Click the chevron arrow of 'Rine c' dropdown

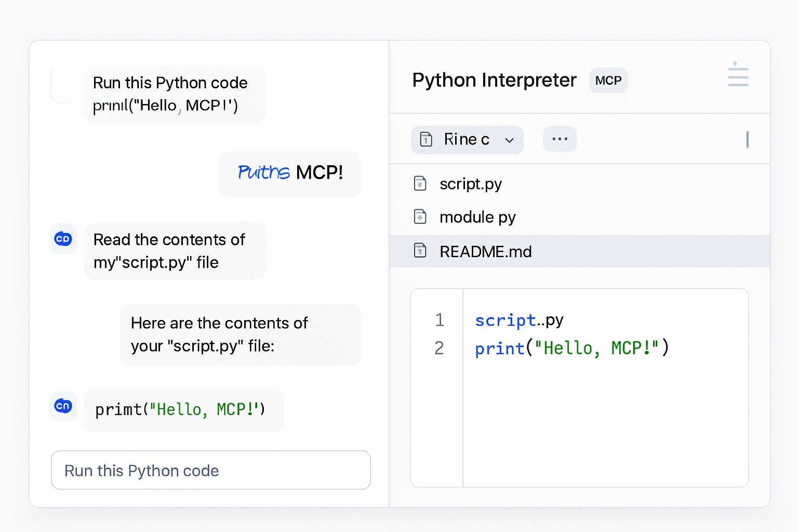[x=509, y=140]
